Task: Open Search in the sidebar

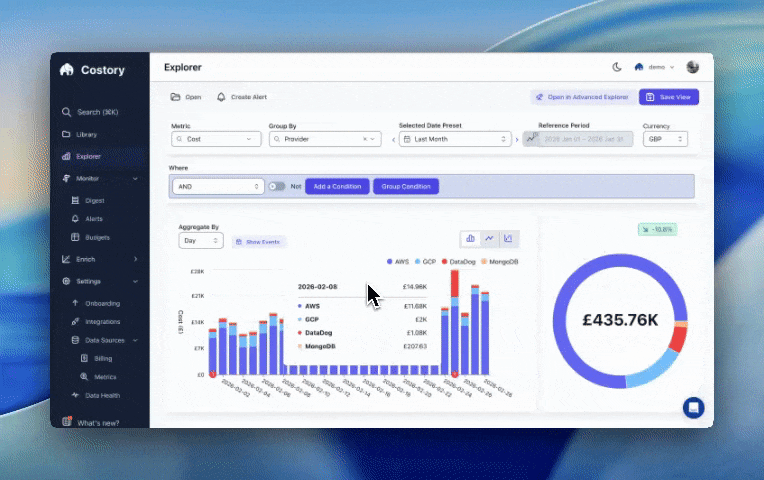Action: click(x=90, y=112)
